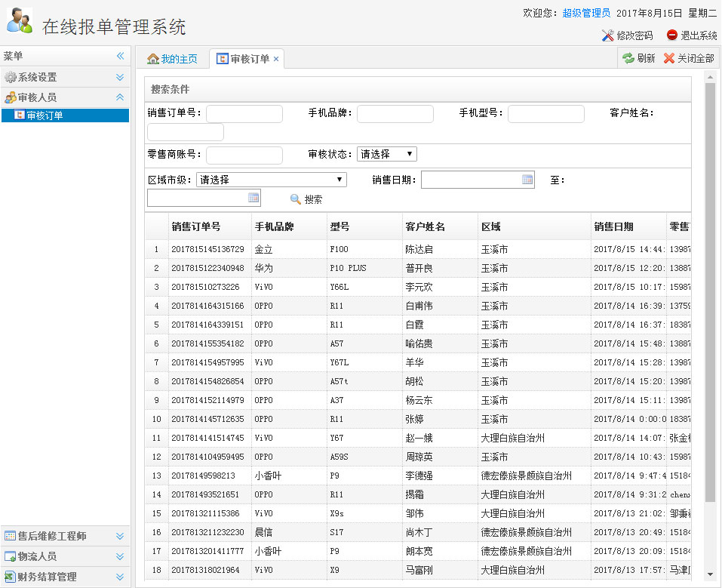This screenshot has width=722, height=588.
Task: Switch to the 我的主页 tab
Action: pos(172,59)
